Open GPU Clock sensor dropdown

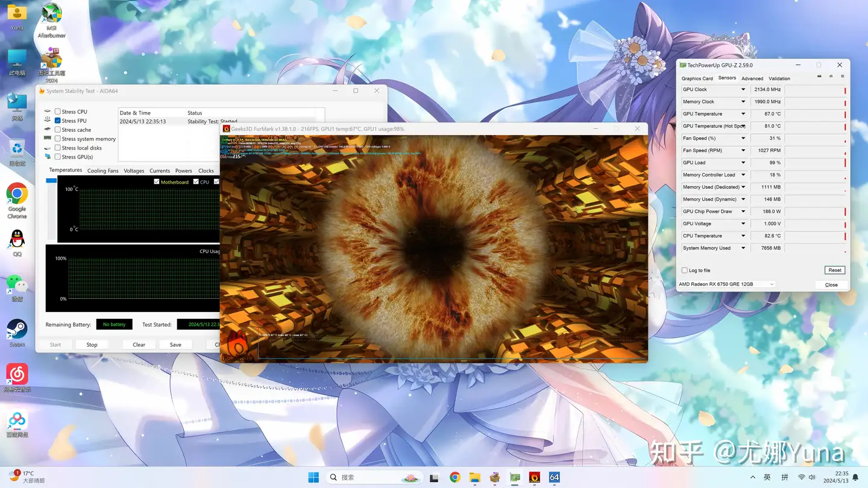tap(743, 89)
